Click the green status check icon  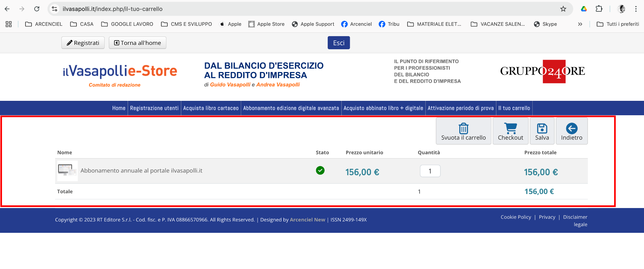320,171
